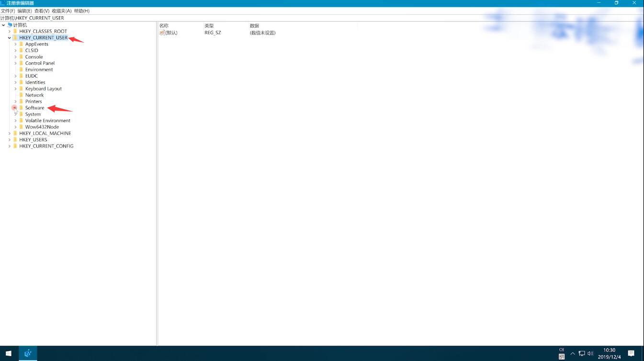The image size is (644, 361).
Task: Select the Wow6432Node key label
Action: click(x=42, y=127)
